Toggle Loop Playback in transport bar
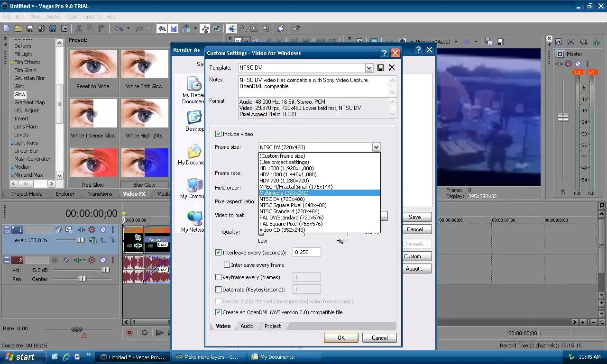The width and height of the screenshot is (607, 364). (x=145, y=333)
